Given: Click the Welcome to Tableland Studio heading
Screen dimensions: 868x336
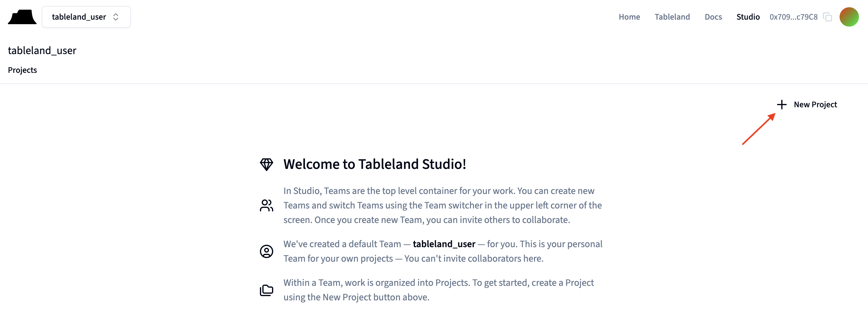Looking at the screenshot, I should click(x=374, y=164).
